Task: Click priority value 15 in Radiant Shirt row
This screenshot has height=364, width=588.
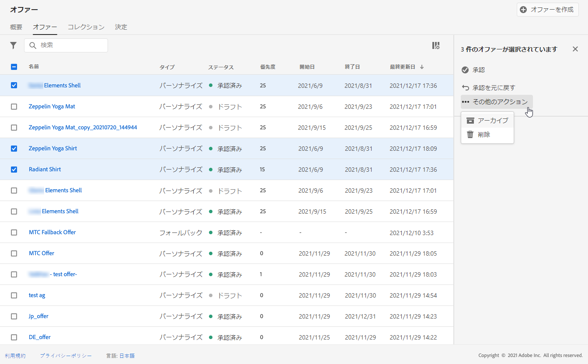Action: point(262,170)
